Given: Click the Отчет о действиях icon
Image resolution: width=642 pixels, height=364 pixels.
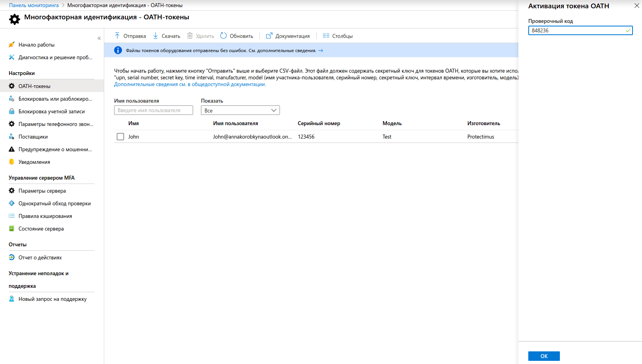Looking at the screenshot, I should point(11,257).
